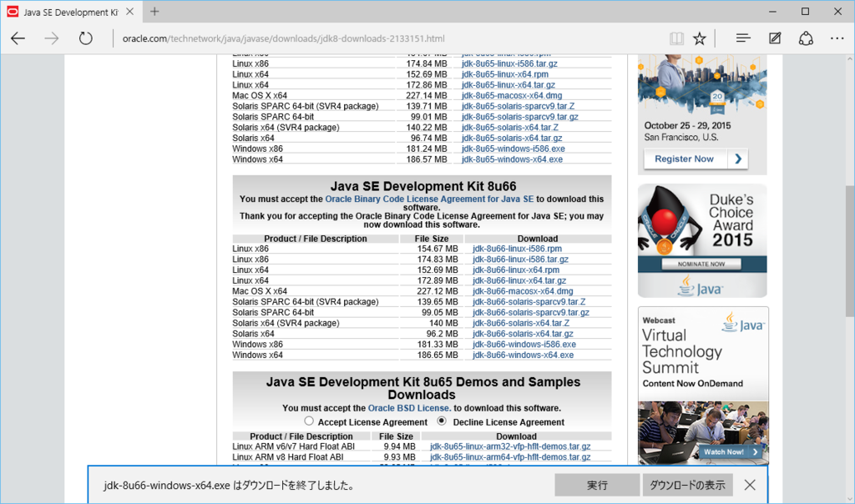This screenshot has width=855, height=504.
Task: Make a web note icon
Action: [x=775, y=38]
